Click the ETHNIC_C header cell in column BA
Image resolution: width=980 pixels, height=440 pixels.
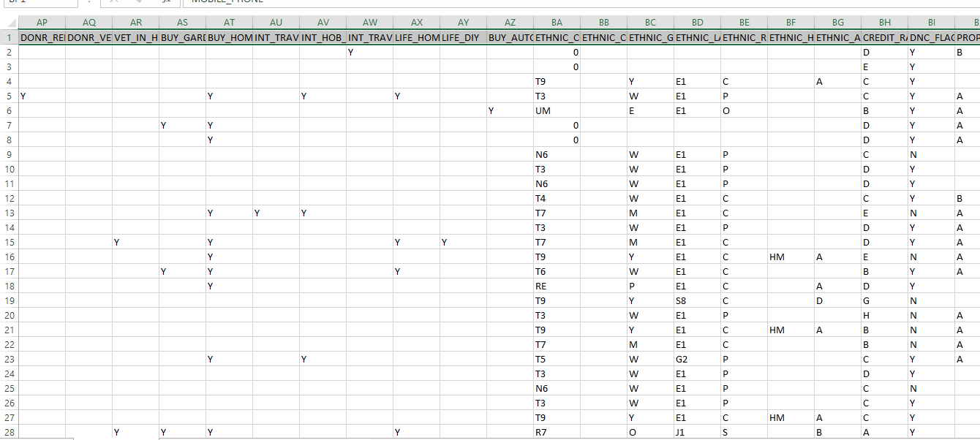(556, 37)
